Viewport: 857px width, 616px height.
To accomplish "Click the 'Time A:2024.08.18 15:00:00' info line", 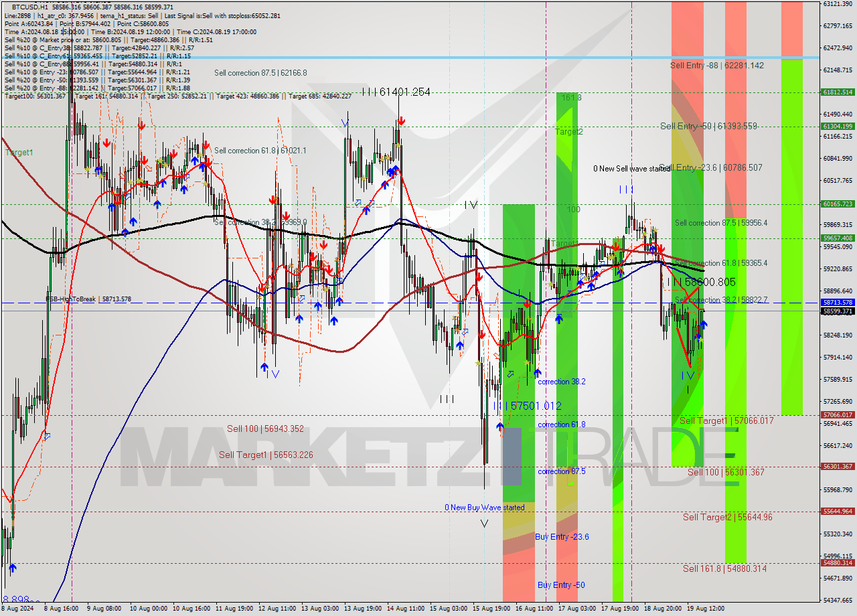I will point(130,31).
